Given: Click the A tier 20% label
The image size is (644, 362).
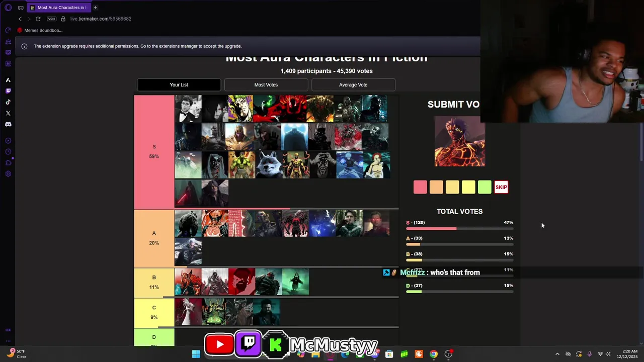Looking at the screenshot, I should (x=154, y=238).
